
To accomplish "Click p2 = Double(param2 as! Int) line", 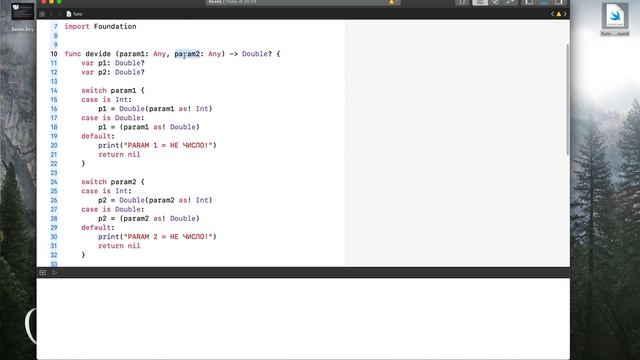I will tap(155, 200).
